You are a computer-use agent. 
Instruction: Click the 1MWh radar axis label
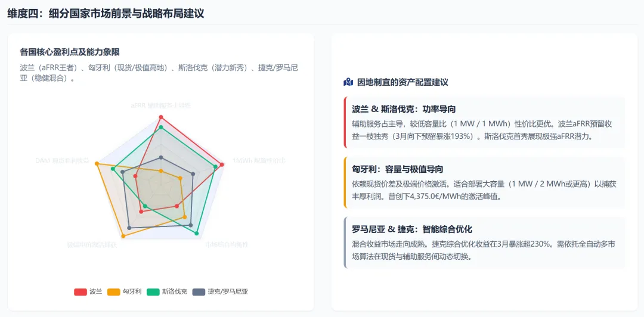pos(259,160)
